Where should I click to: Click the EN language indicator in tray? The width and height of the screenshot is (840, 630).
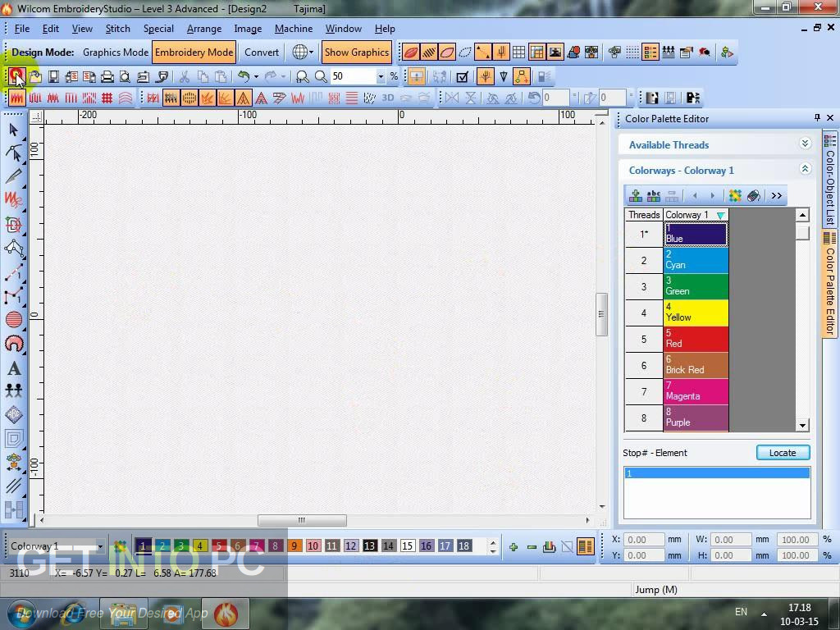(741, 612)
